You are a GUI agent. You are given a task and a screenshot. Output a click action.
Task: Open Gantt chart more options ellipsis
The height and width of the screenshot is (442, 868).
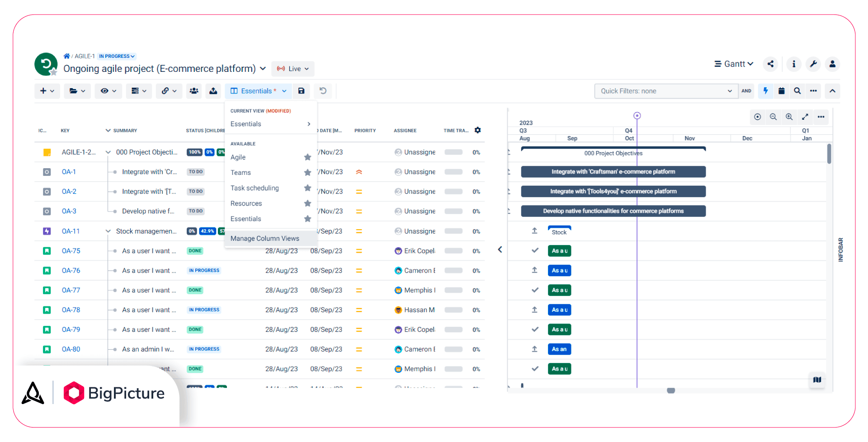[x=821, y=117]
